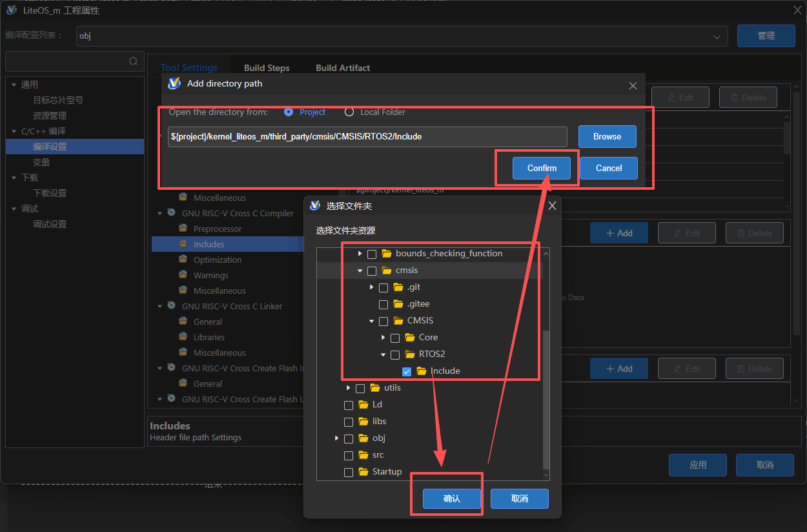
Task: Click the 管理 button
Action: [766, 36]
